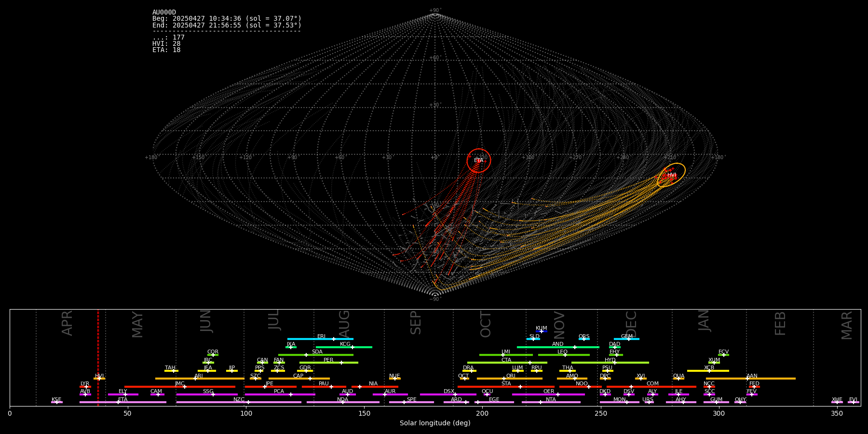Screen dimensions: 868x434
Task: Select the NTA shower bar in the timeline
Action: click(551, 402)
